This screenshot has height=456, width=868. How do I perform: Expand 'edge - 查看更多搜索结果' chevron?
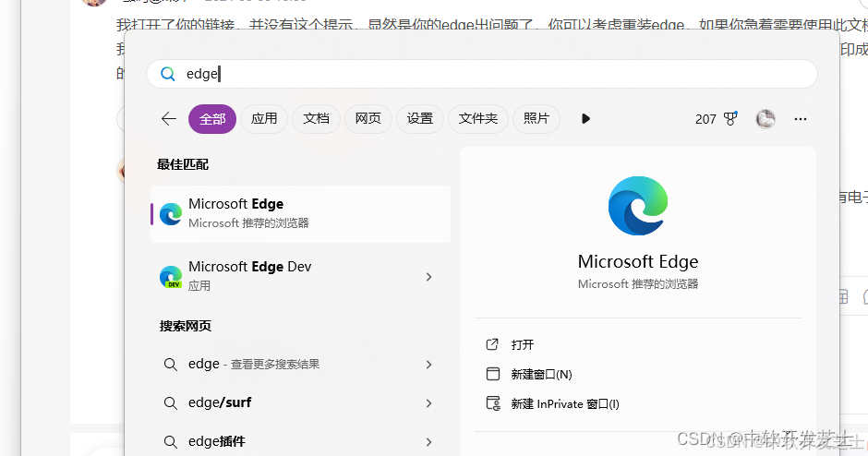tap(429, 364)
